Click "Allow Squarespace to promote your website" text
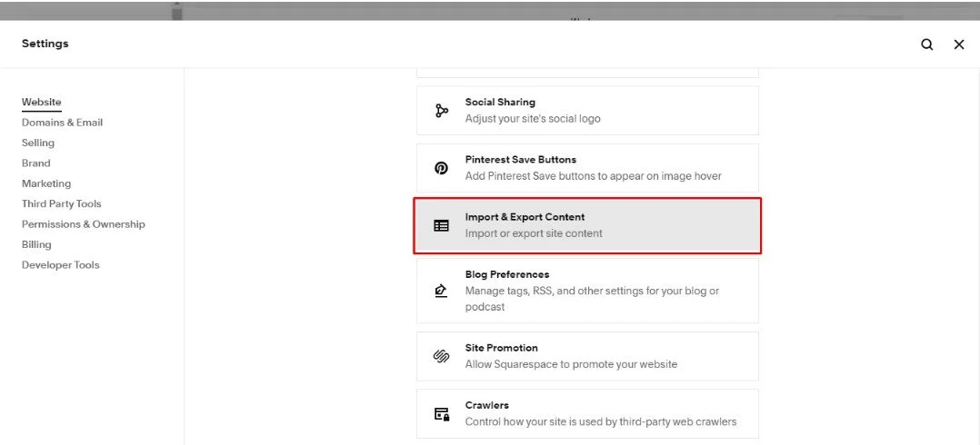980x445 pixels. 571,364
